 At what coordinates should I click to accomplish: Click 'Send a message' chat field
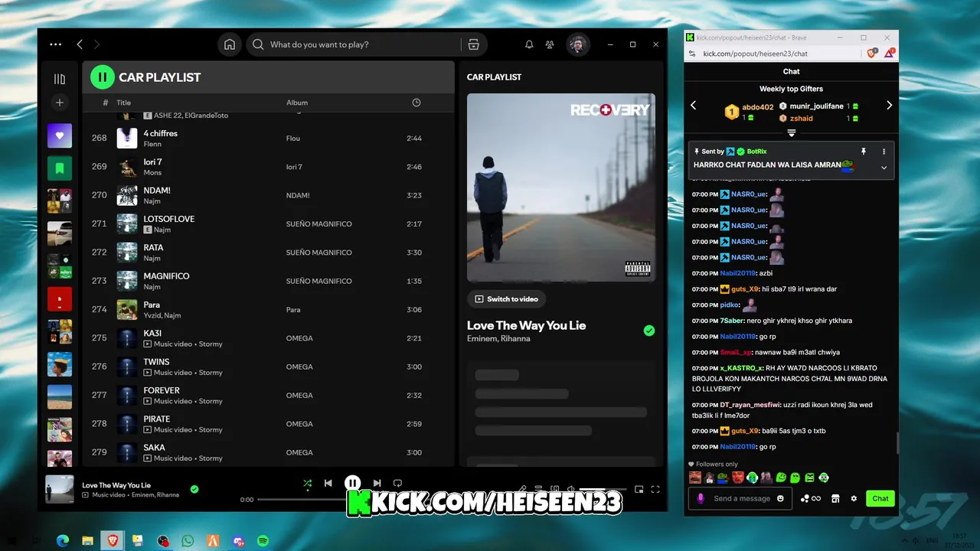tap(742, 498)
